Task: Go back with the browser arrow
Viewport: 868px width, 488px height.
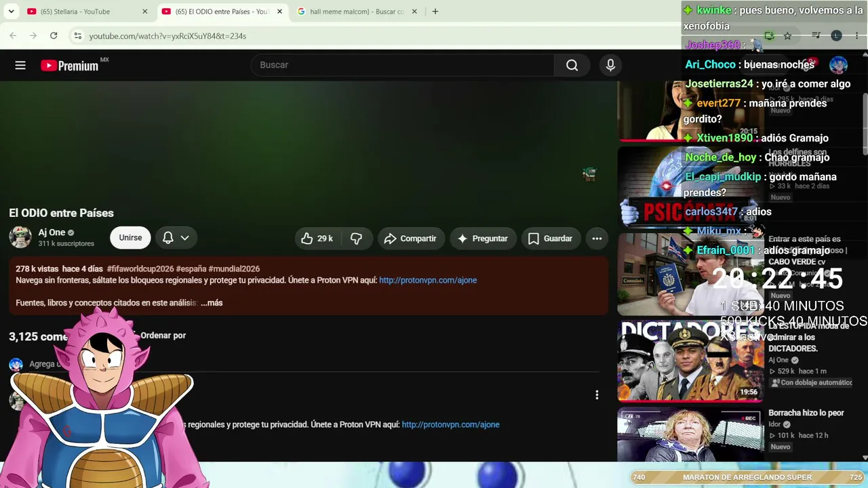Action: tap(13, 36)
